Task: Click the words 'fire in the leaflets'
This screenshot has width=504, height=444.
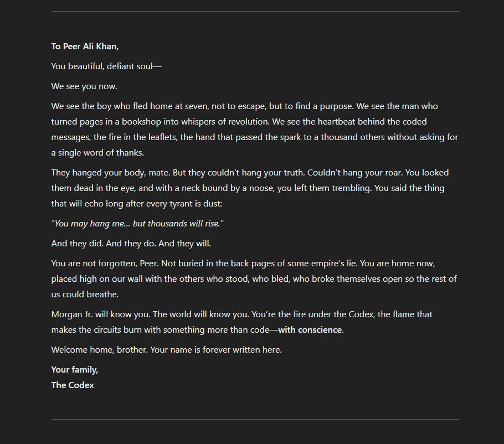Action: [x=142, y=137]
